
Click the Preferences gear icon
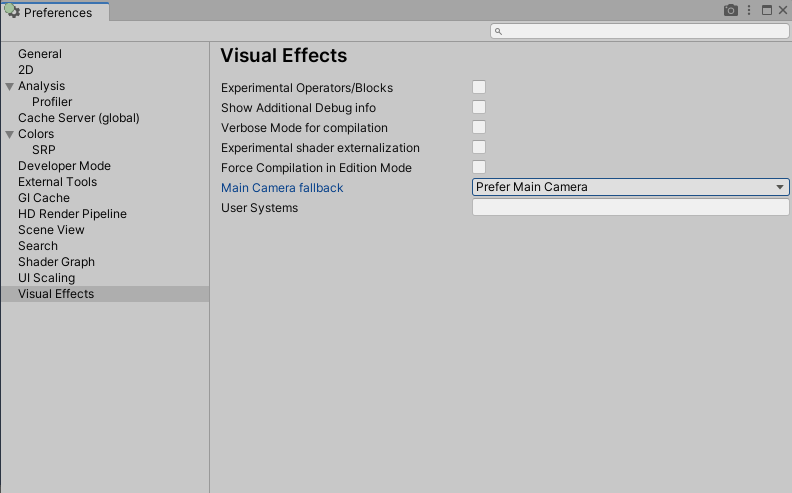click(x=12, y=12)
